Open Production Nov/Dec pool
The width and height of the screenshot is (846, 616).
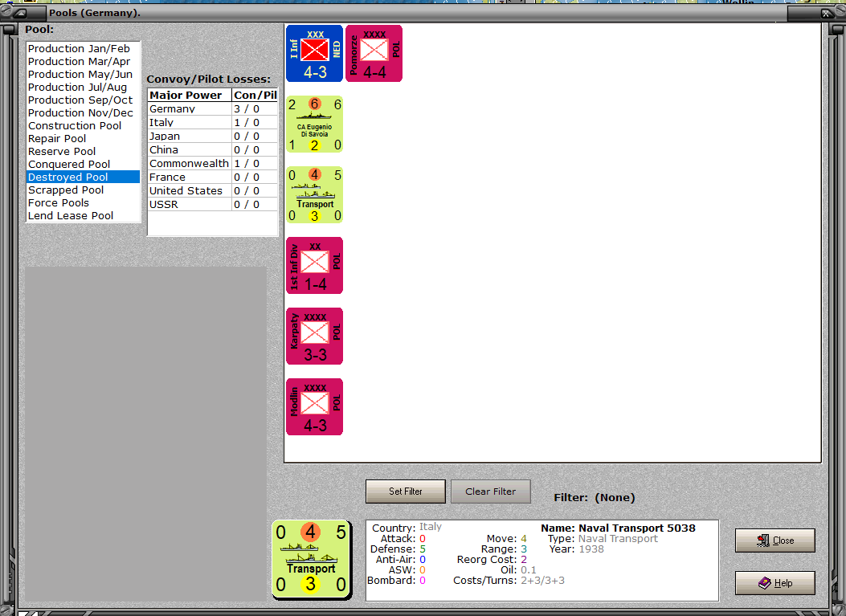click(x=83, y=112)
